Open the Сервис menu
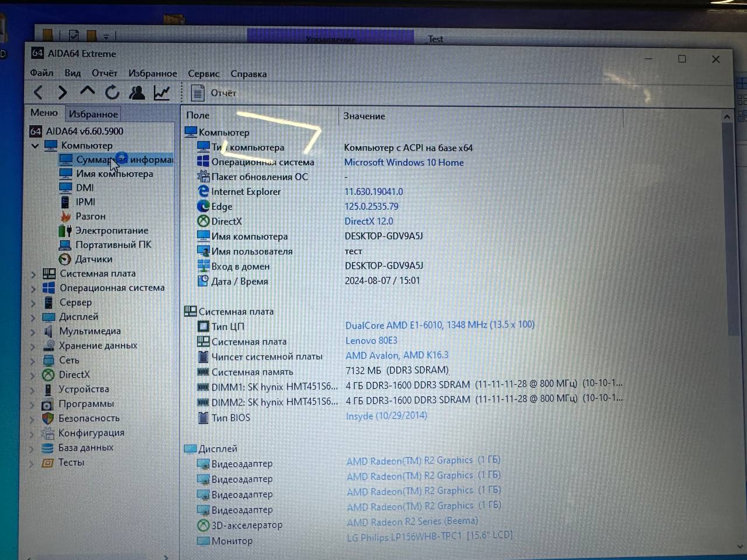 point(204,73)
